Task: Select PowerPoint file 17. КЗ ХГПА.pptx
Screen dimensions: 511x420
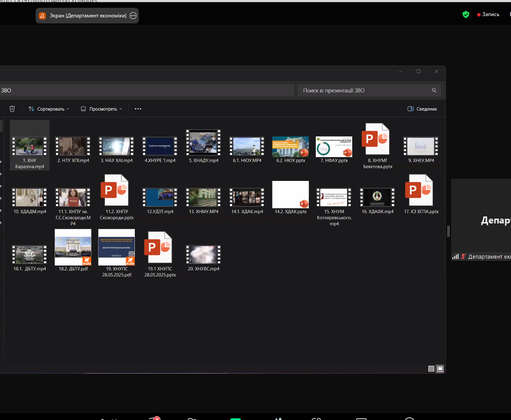Action: 421,194
